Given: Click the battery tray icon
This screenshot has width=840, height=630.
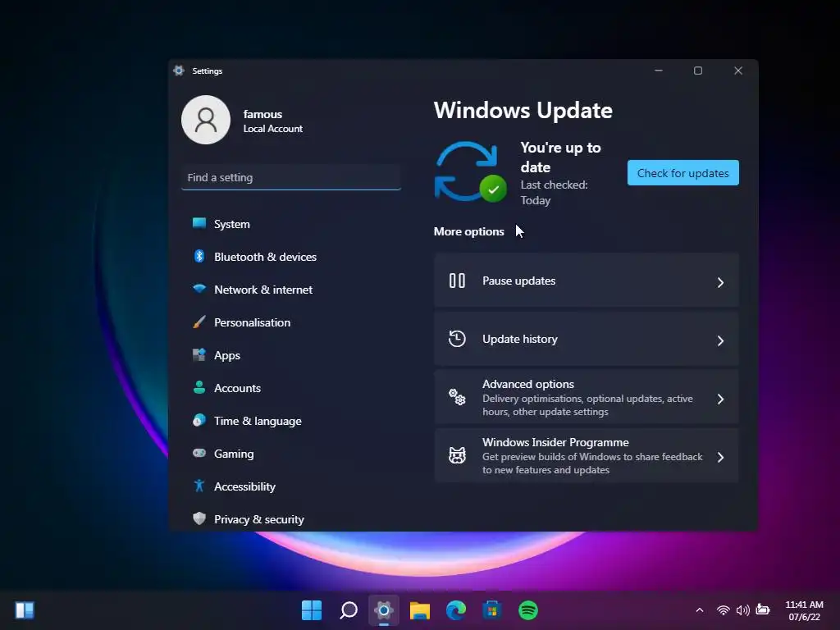Looking at the screenshot, I should coord(763,609).
